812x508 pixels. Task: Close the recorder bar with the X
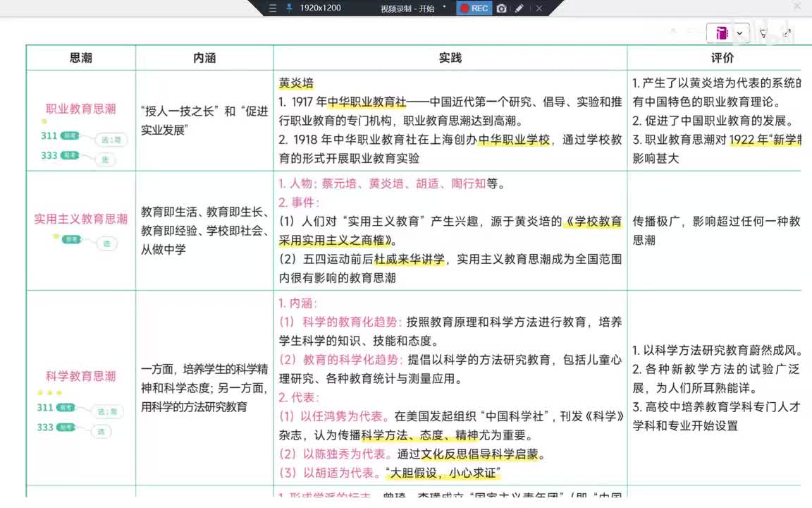click(539, 8)
